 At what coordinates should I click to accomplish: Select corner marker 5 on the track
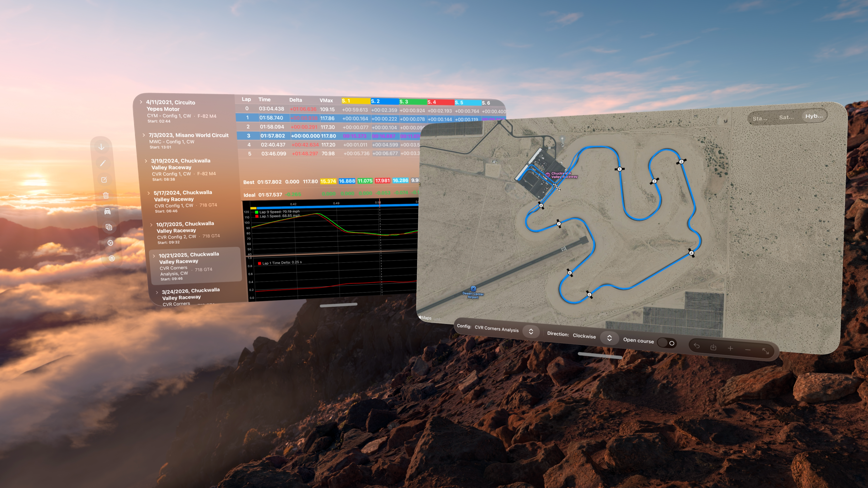(589, 295)
